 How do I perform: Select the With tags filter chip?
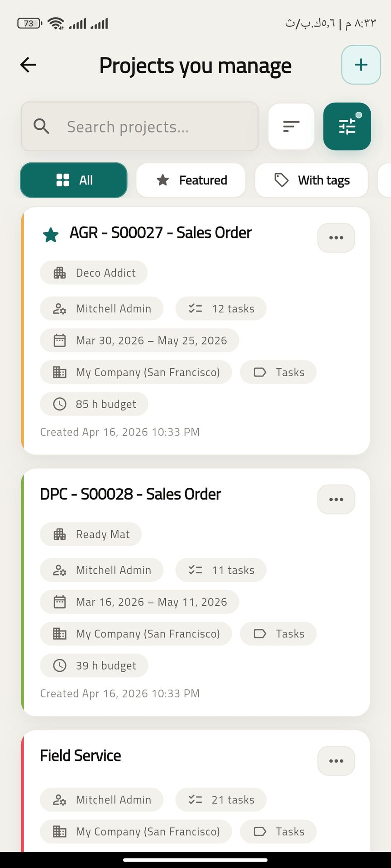tap(311, 180)
